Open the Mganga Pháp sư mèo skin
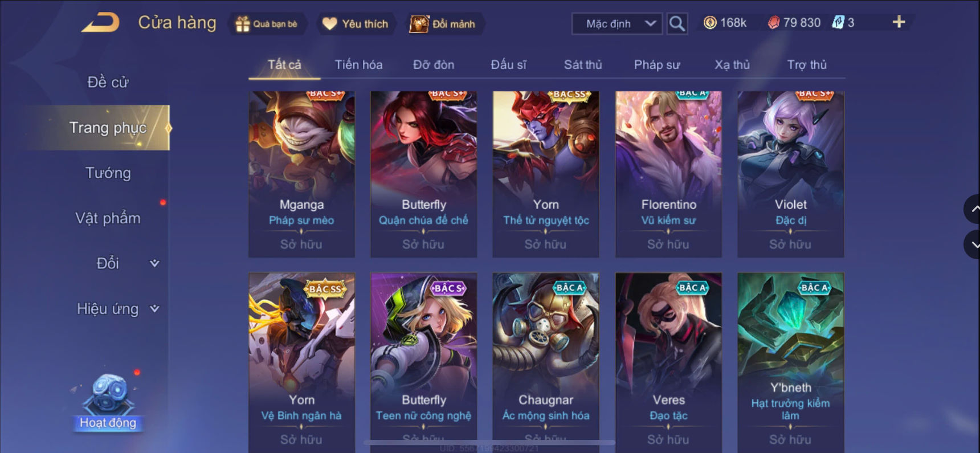Viewport: 980px width, 453px height. (301, 174)
